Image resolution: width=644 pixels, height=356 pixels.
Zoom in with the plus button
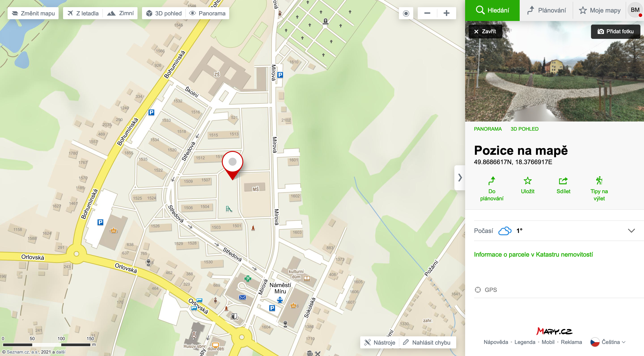(447, 13)
